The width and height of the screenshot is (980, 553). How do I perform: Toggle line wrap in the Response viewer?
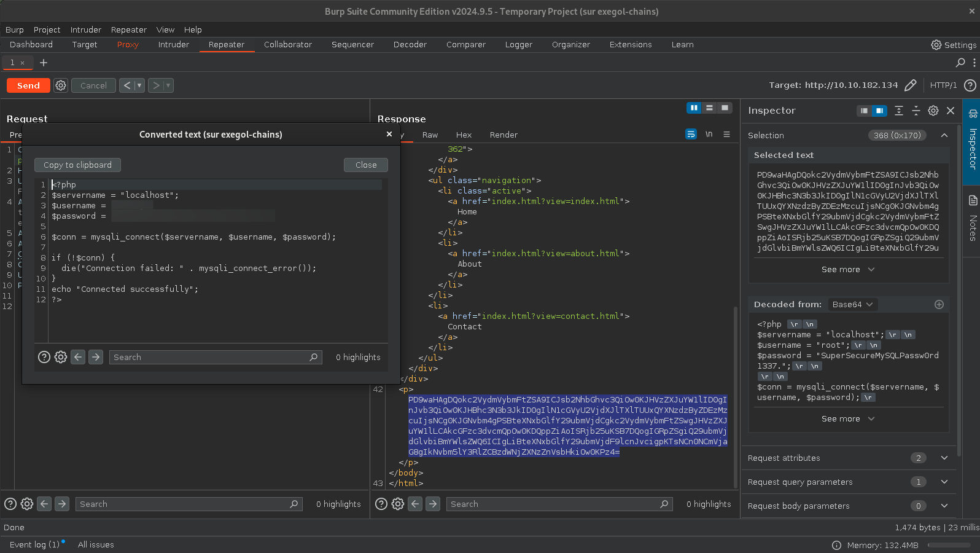[x=691, y=134]
